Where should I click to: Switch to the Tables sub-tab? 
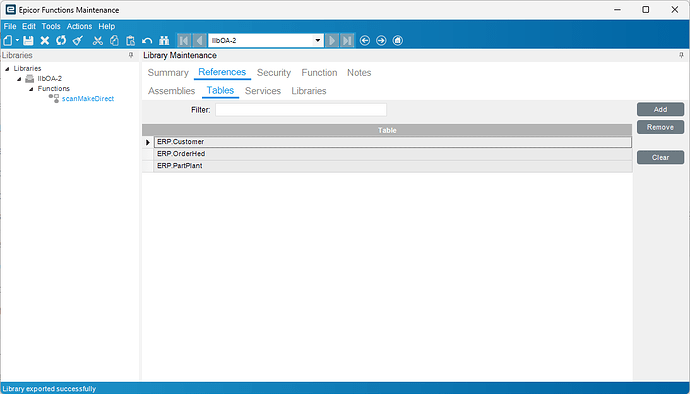(220, 91)
